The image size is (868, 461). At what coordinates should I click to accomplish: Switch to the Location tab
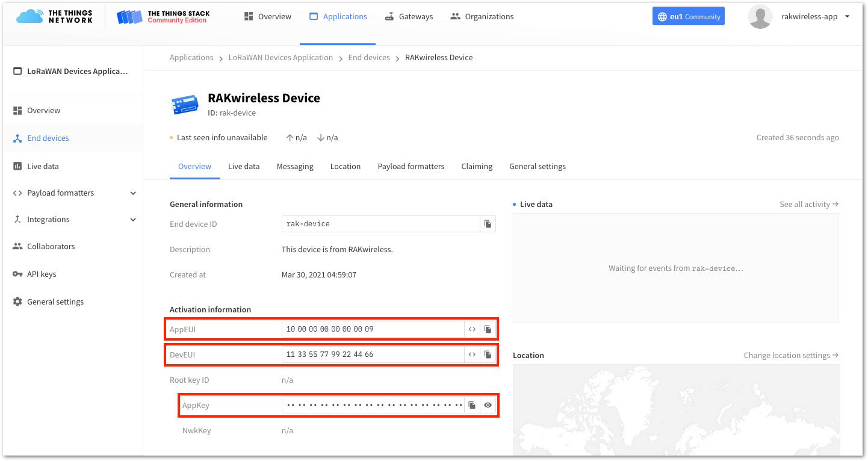coord(346,167)
